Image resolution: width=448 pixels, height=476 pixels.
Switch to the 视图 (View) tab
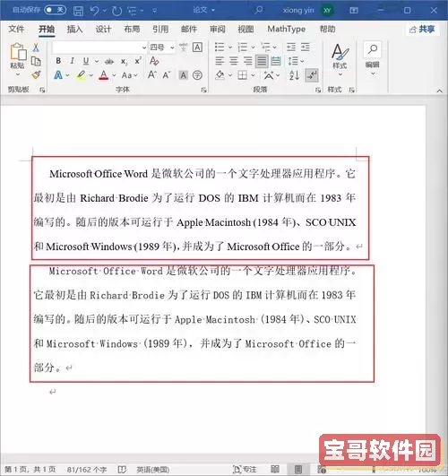pos(246,30)
